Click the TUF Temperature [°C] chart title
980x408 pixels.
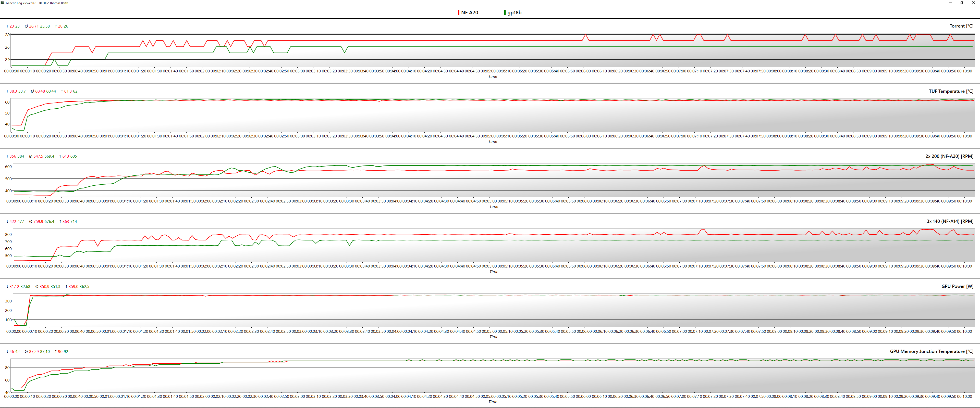pos(951,91)
